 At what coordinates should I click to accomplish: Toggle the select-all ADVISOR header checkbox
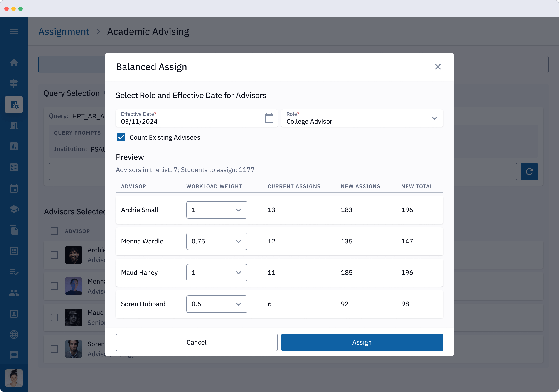pyautogui.click(x=54, y=231)
